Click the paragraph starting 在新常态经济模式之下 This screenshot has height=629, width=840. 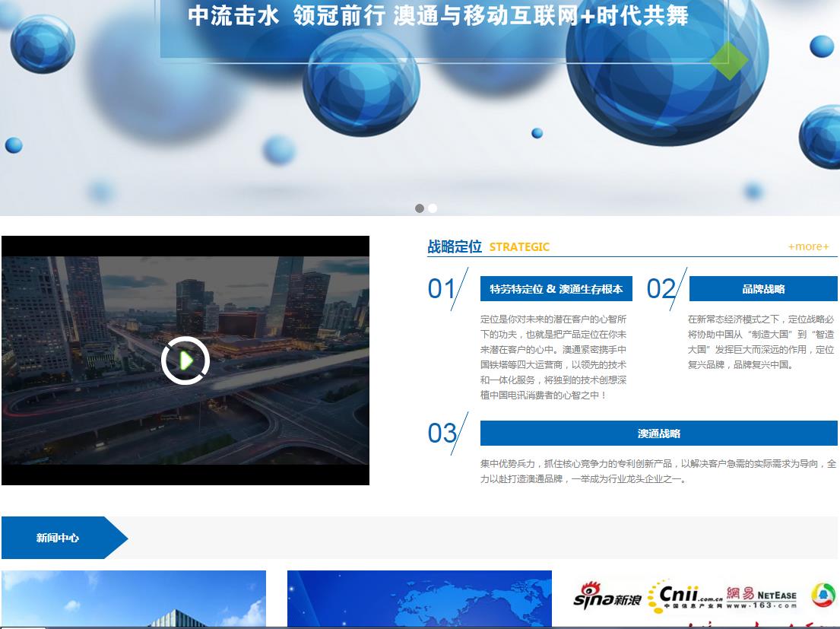point(761,342)
